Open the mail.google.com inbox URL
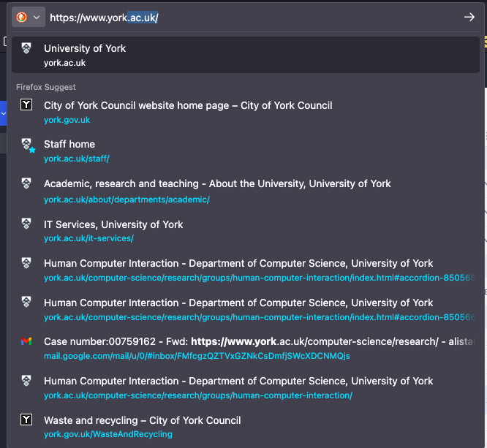This screenshot has width=487, height=448. (x=197, y=356)
